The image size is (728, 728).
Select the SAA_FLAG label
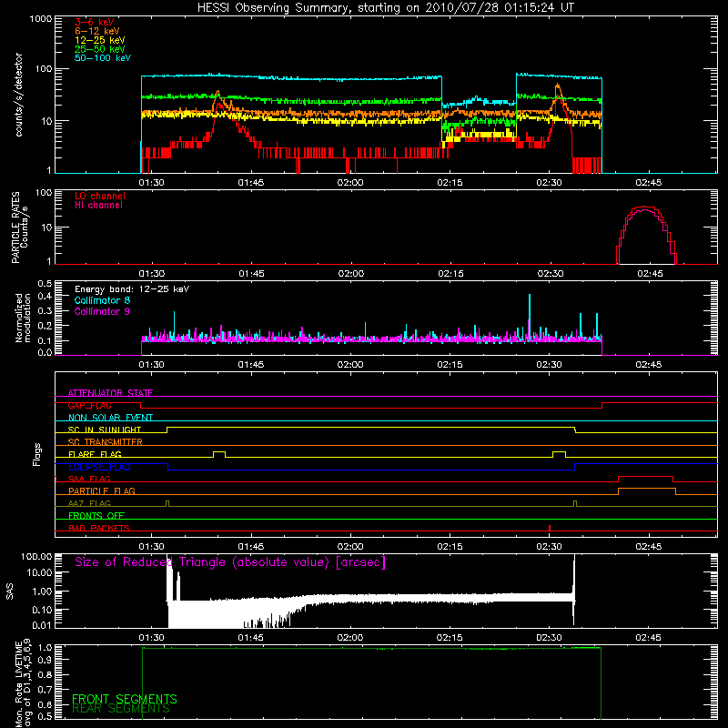pyautogui.click(x=89, y=479)
